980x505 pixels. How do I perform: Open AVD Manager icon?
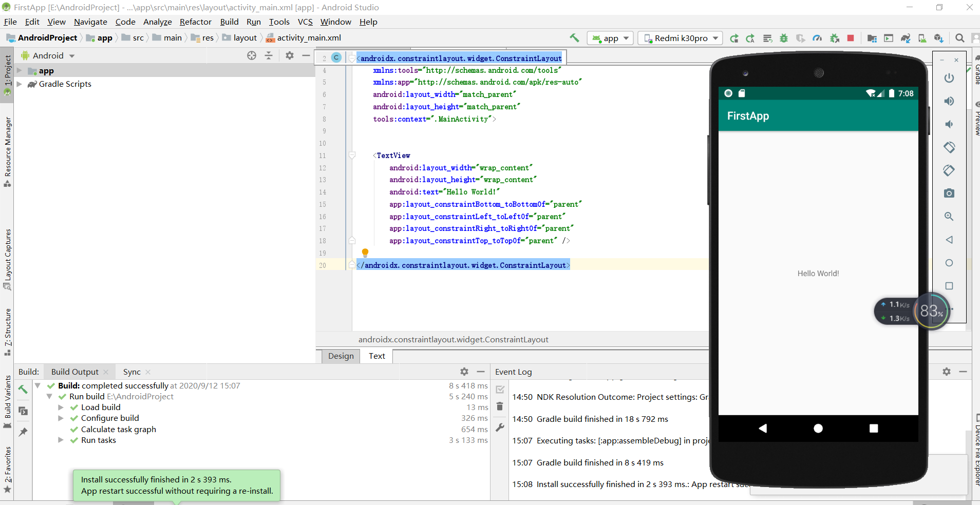pos(922,38)
